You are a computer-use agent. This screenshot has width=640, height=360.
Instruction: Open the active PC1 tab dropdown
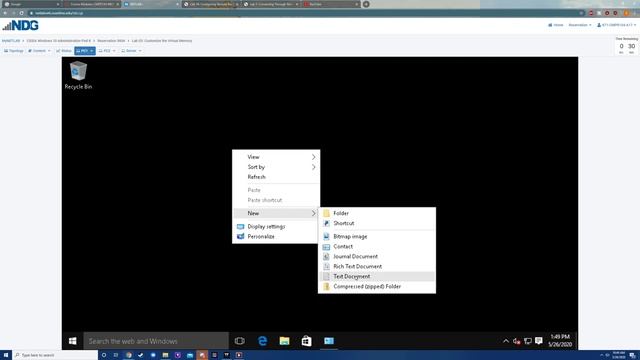pyautogui.click(x=85, y=51)
